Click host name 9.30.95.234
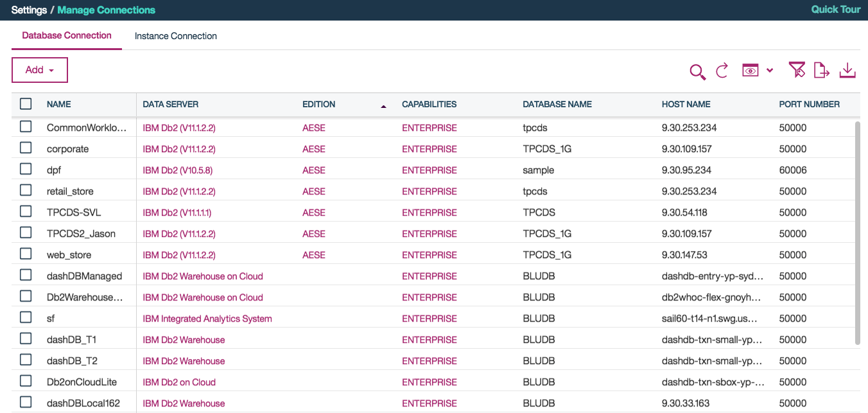The height and width of the screenshot is (413, 868). (x=686, y=170)
